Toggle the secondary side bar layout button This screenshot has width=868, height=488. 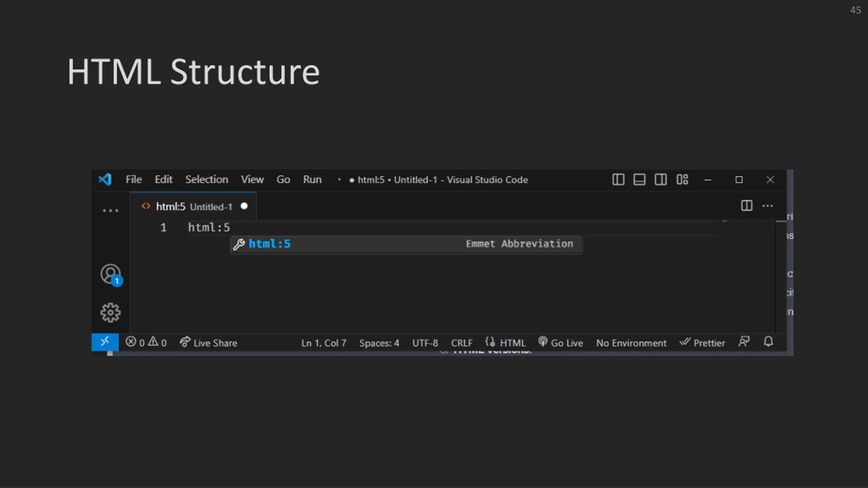[660, 180]
